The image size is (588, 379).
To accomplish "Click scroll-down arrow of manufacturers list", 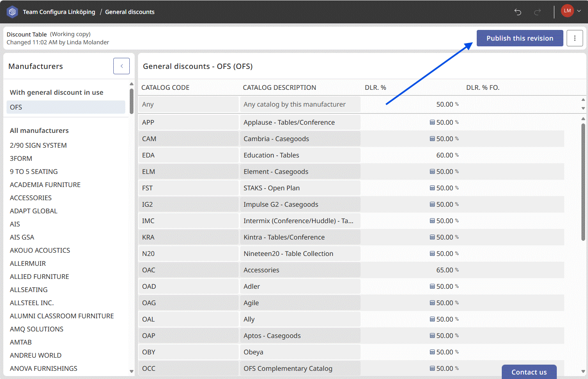I will [131, 371].
